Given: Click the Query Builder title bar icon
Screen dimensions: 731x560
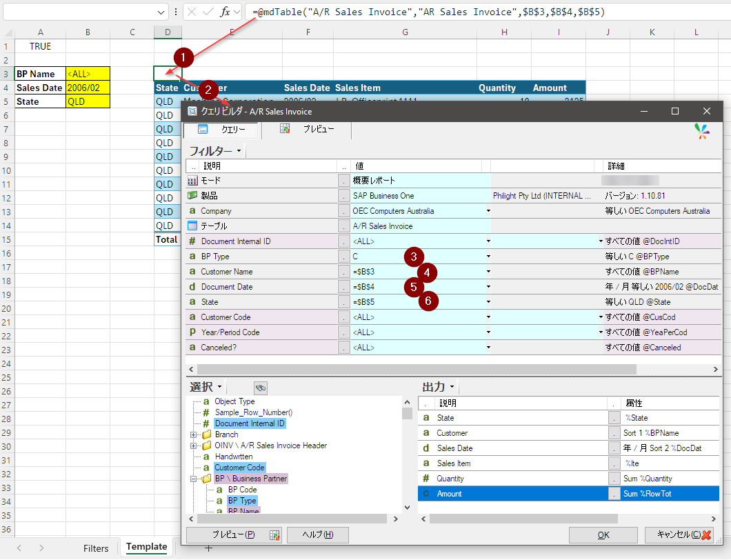Looking at the screenshot, I should 192,111.
